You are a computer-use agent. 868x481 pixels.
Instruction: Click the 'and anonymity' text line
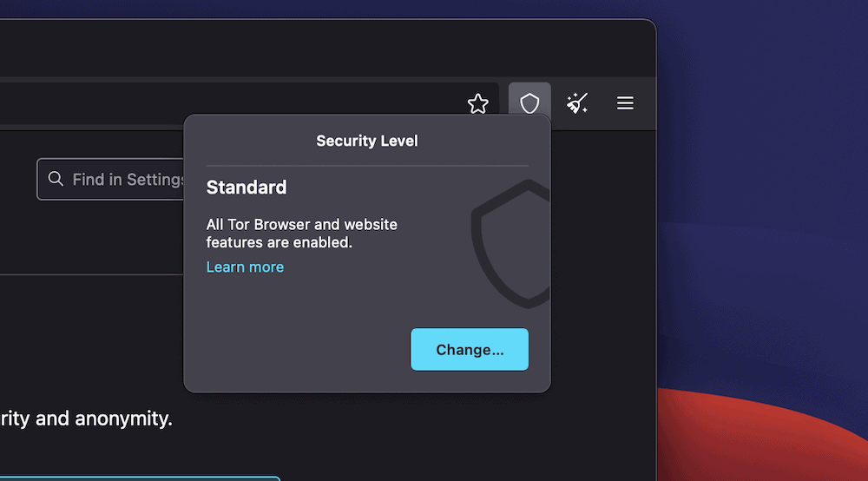coord(87,418)
